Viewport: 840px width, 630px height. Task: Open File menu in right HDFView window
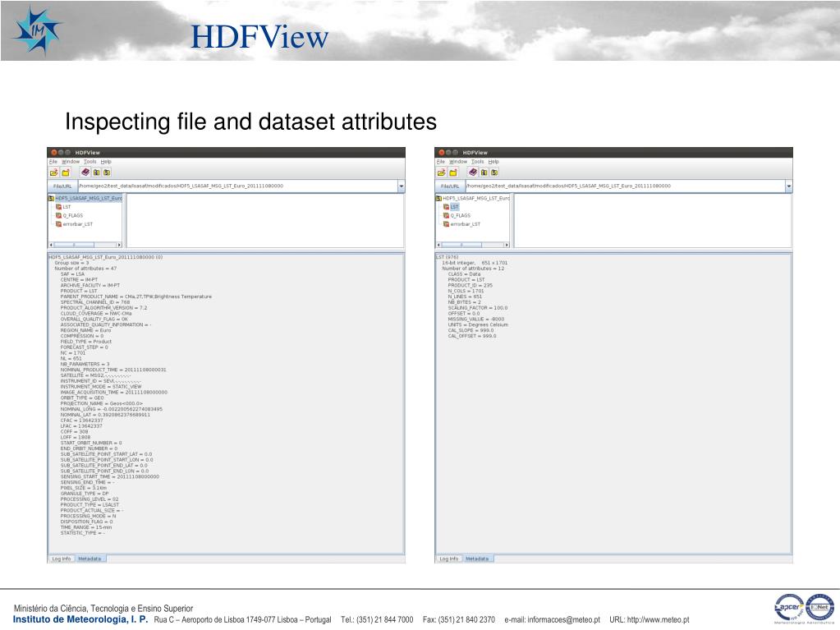pos(441,161)
